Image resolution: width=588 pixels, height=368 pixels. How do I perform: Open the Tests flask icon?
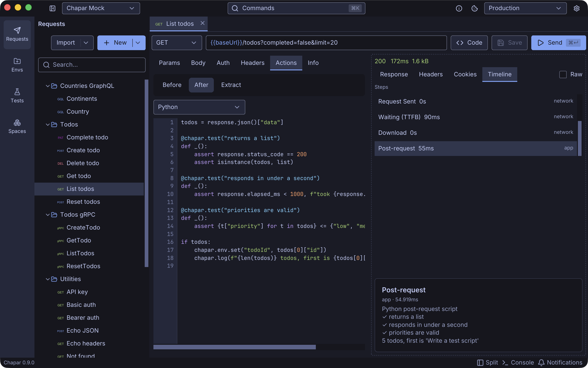(x=17, y=92)
